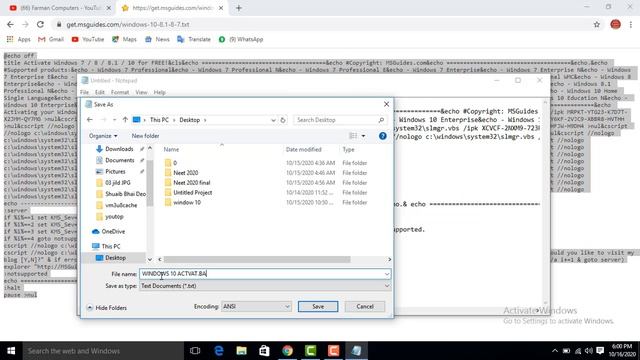Sort files by Type column

tap(348, 149)
